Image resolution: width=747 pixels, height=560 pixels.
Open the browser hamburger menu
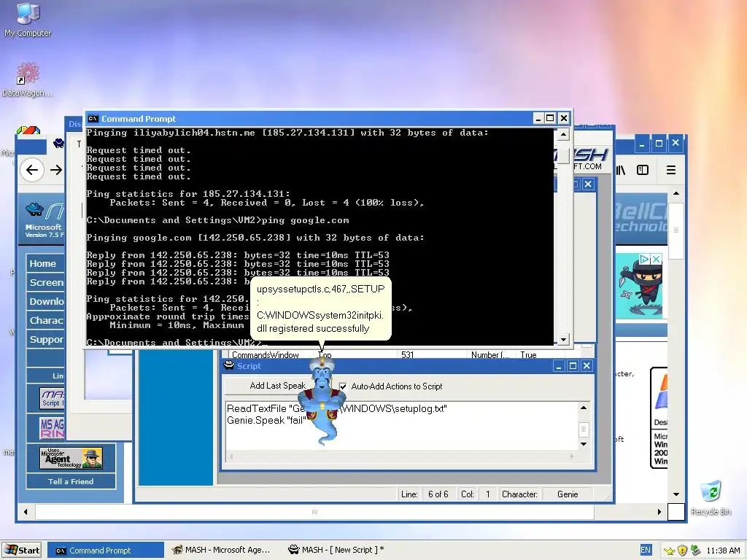(x=671, y=170)
